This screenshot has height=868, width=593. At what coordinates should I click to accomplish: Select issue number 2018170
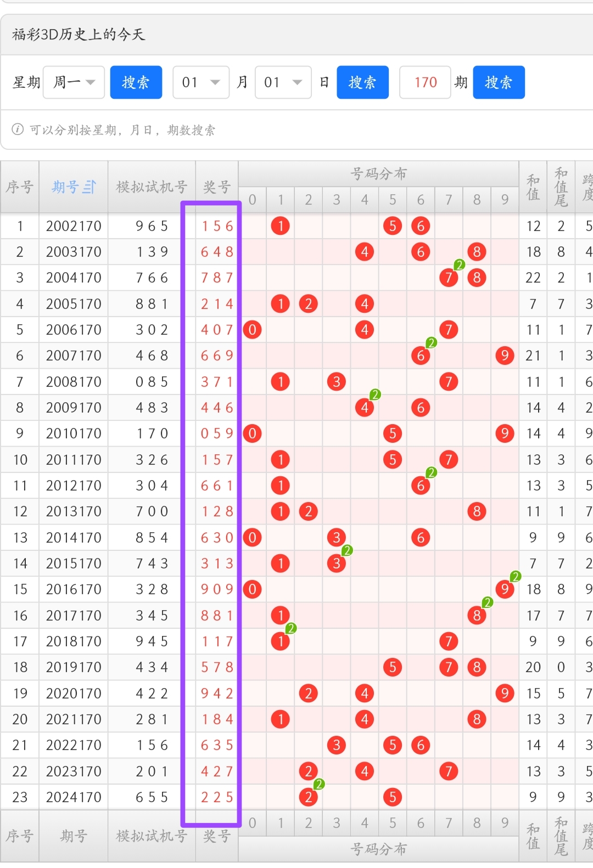pos(74,641)
